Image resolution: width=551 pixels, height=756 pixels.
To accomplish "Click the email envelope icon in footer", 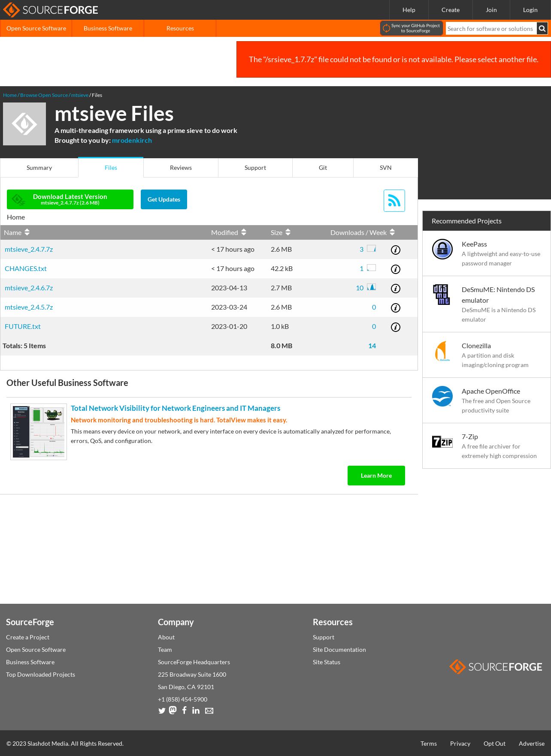I will 209,711.
